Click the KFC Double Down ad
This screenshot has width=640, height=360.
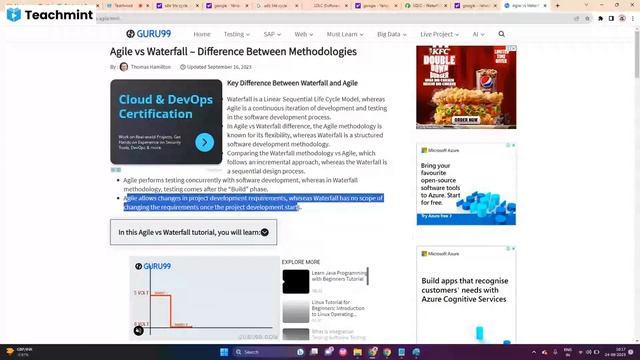click(x=466, y=87)
